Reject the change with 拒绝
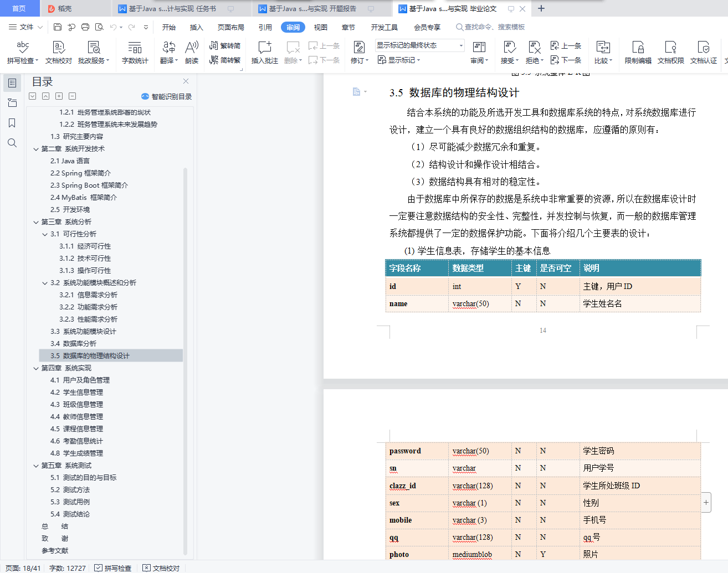This screenshot has width=728, height=573. click(535, 53)
